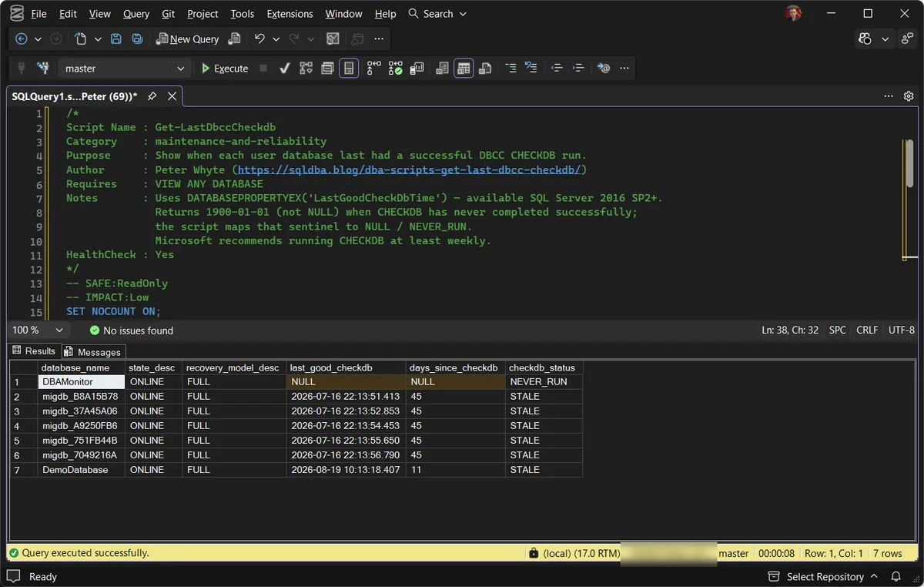Toggle Results to Text mode
924x587 pixels.
point(442,68)
